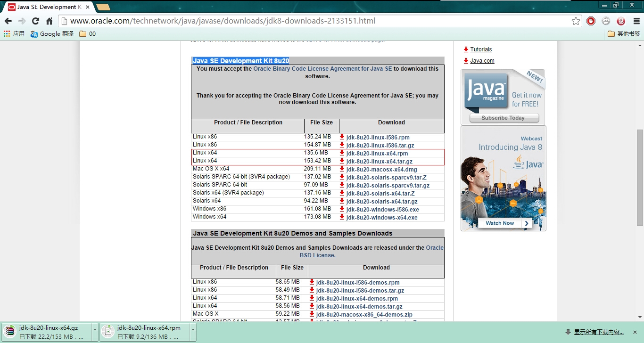Open the 00 folder on the bookmarks bar
This screenshot has height=343, width=644.
pyautogui.click(x=87, y=33)
